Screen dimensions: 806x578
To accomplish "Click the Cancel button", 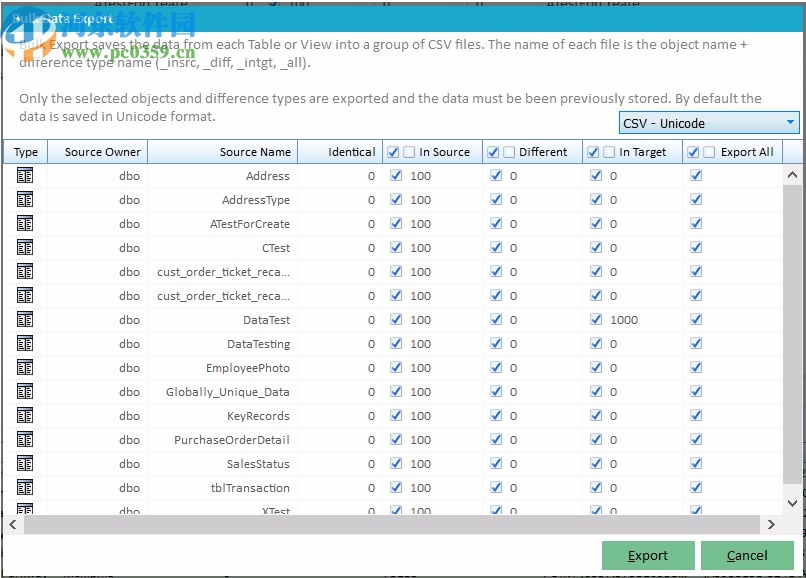I will coord(747,556).
